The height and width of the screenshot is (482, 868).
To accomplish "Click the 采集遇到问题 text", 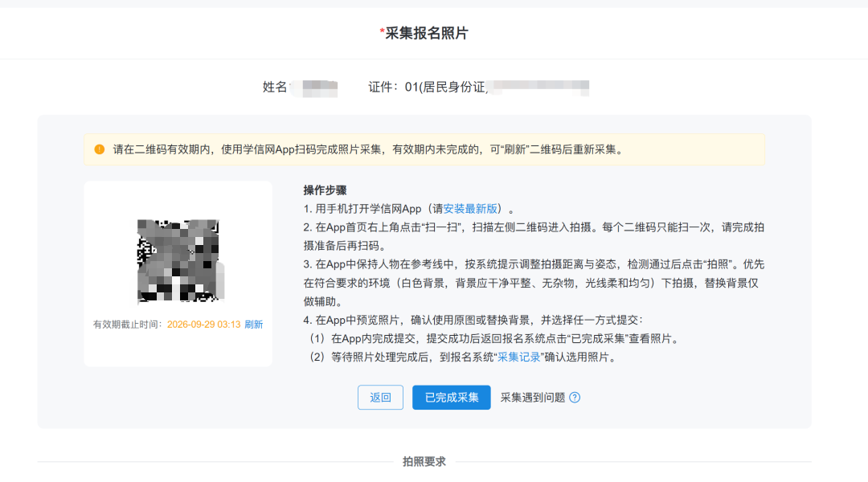I will click(x=533, y=398).
